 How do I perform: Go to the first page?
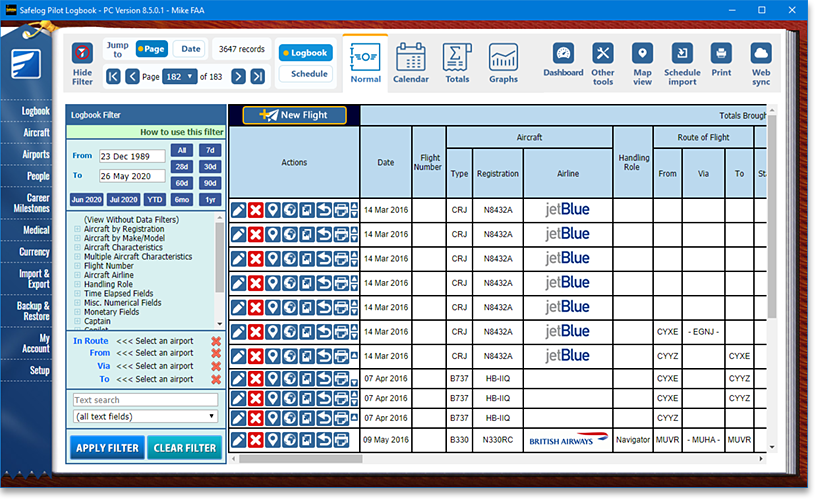pos(113,76)
